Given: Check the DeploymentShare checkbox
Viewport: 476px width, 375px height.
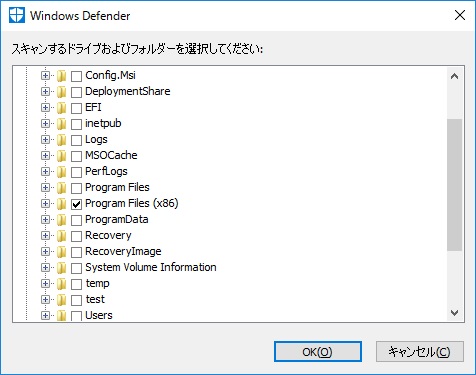Looking at the screenshot, I should 76,92.
